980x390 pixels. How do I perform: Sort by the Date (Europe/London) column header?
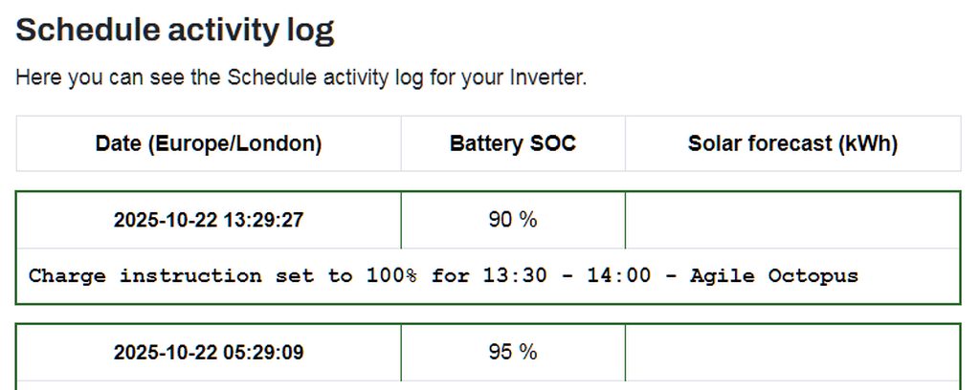[209, 144]
